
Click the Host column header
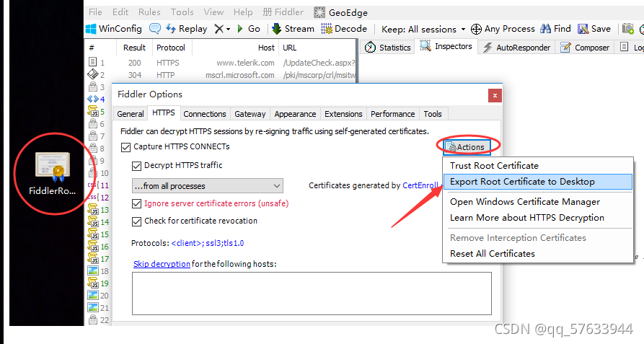coord(235,48)
